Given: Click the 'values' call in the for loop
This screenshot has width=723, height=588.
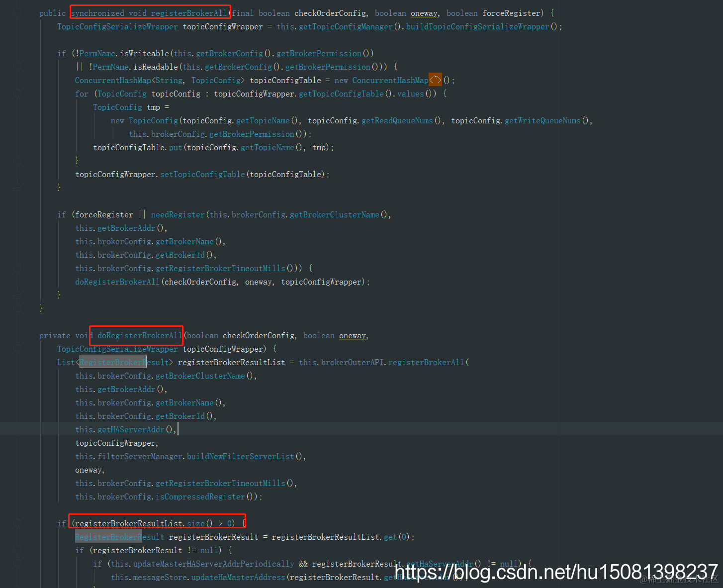Looking at the screenshot, I should [411, 94].
